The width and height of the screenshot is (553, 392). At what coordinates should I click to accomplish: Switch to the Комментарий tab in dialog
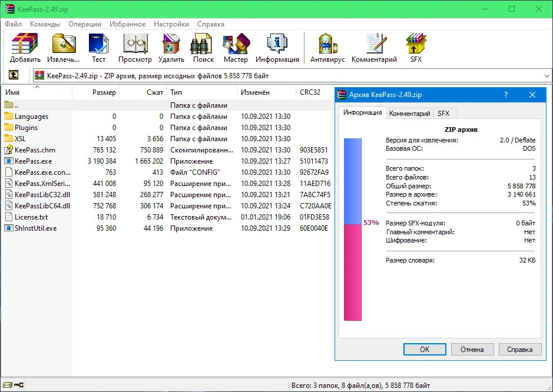coord(409,114)
